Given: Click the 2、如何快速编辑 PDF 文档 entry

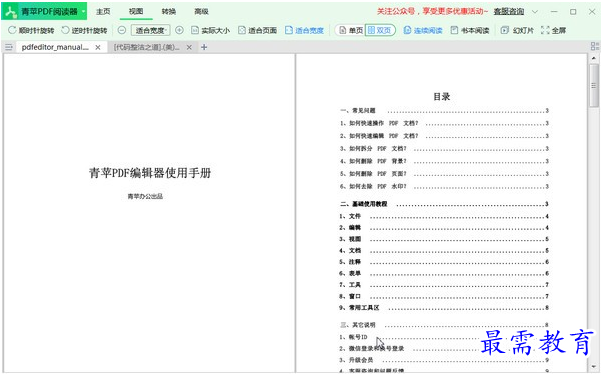Looking at the screenshot, I should (444, 136).
